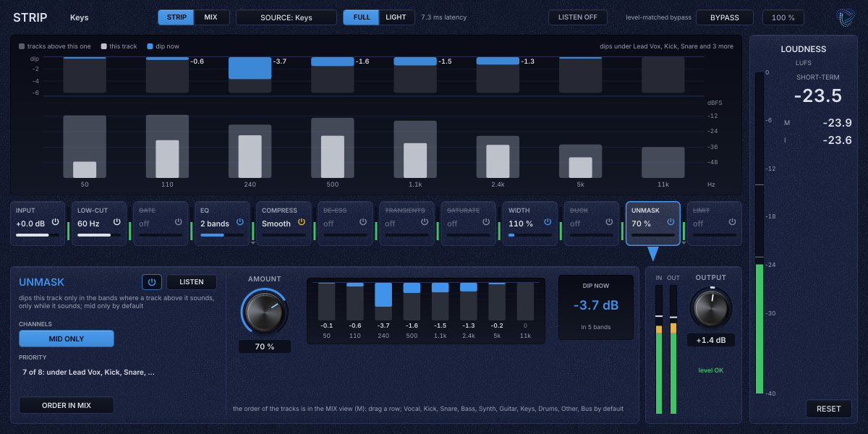Screen dimensions: 868x434
Task: Toggle the UNMASK module strip power icon
Action: pos(671,223)
